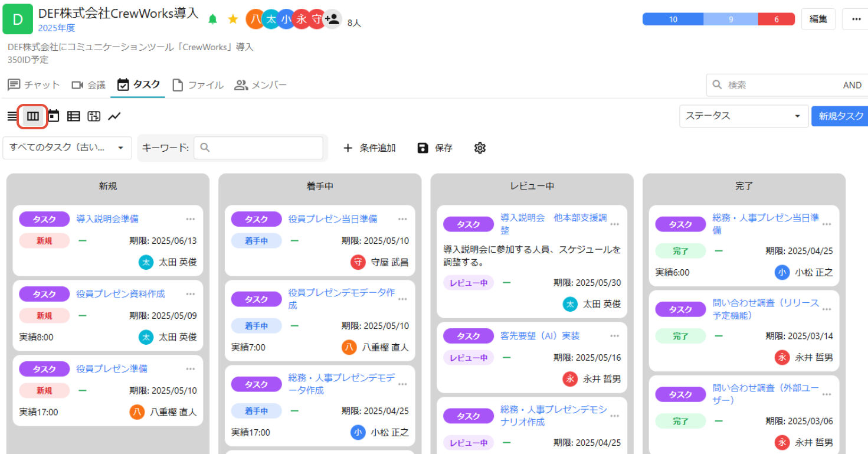Toggle the favorite star icon
Screen dimensions: 868x454
click(233, 19)
